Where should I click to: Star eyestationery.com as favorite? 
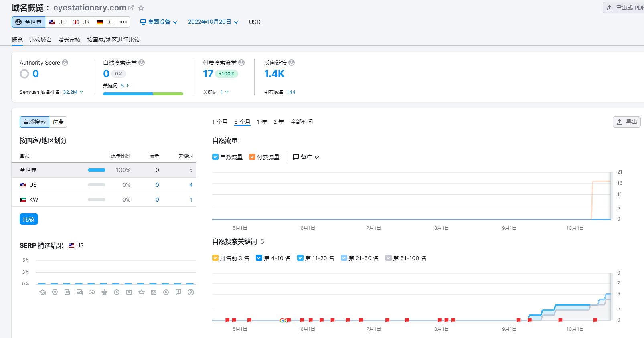point(141,8)
